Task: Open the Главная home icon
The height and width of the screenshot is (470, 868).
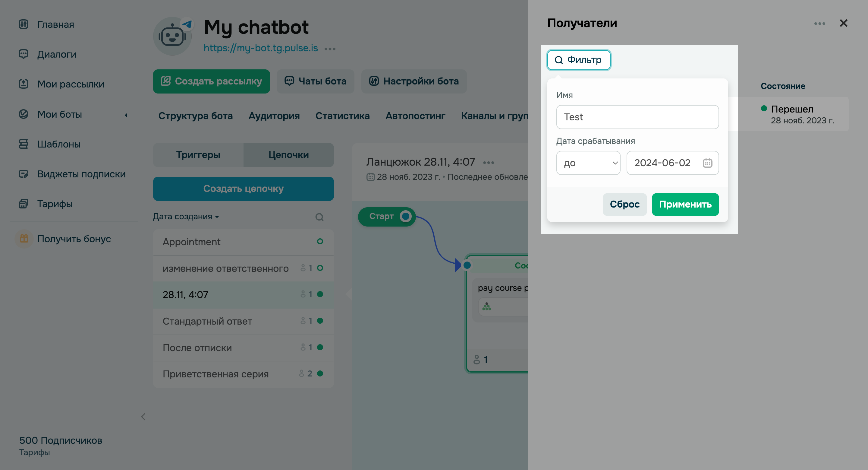Action: click(24, 24)
